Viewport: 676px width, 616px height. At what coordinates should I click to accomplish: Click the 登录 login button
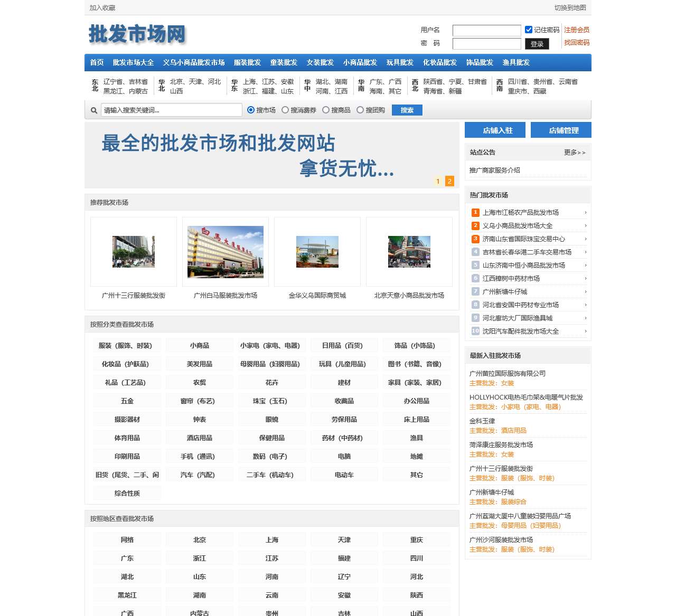(x=537, y=44)
